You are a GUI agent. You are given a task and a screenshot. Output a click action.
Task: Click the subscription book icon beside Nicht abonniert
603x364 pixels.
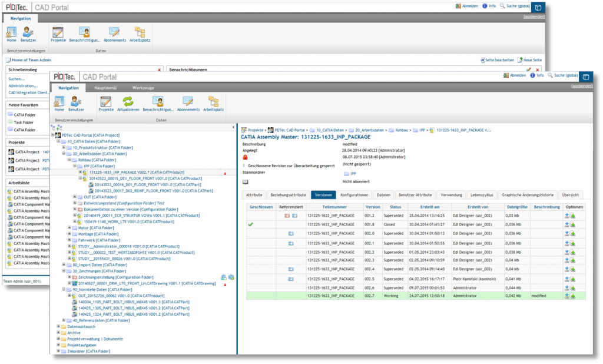tap(245, 183)
